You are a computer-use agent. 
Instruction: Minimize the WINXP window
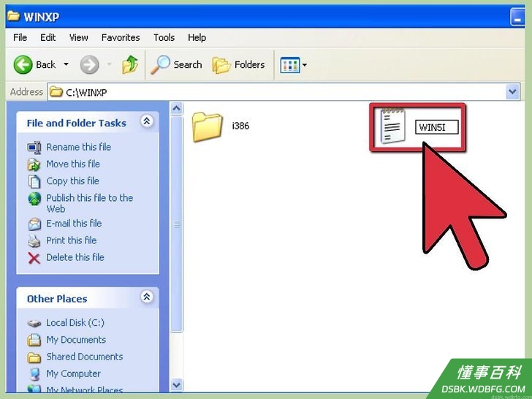point(517,17)
